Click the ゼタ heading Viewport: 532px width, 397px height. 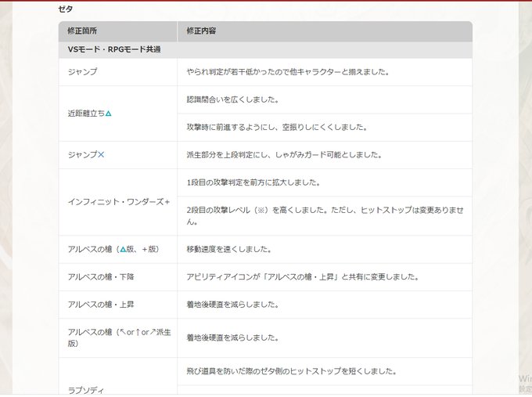coord(65,9)
